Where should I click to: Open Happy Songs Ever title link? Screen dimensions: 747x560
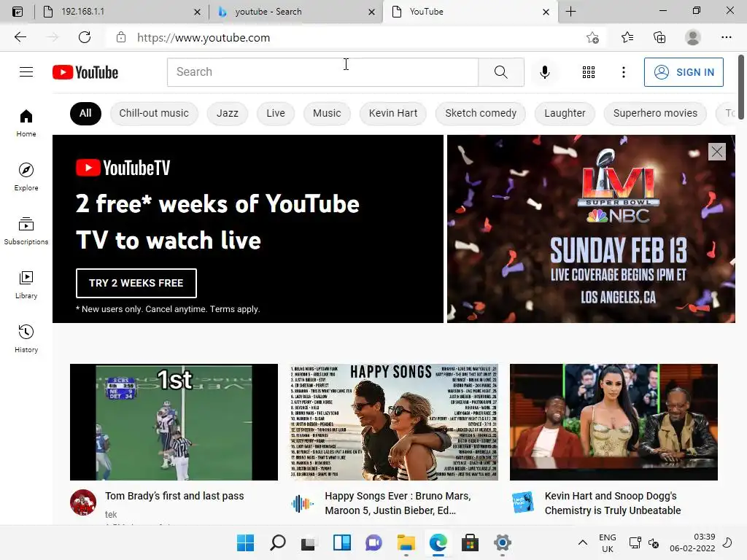coord(398,503)
